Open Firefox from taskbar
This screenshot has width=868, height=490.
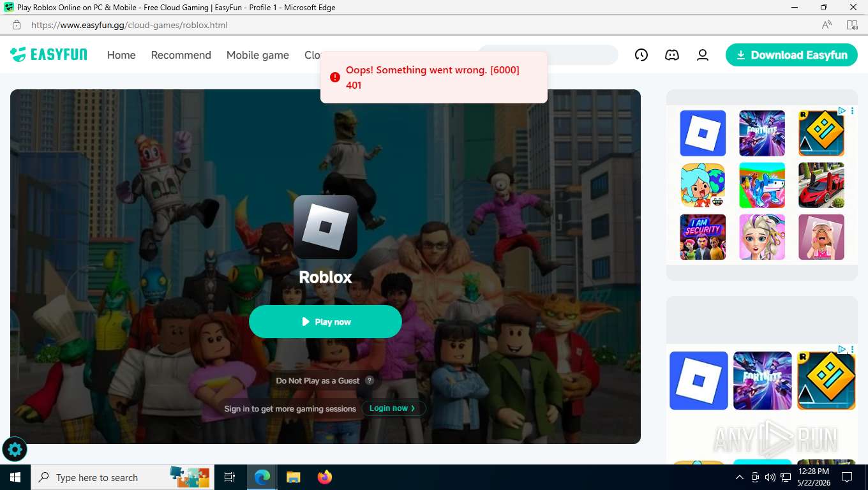[x=325, y=477]
